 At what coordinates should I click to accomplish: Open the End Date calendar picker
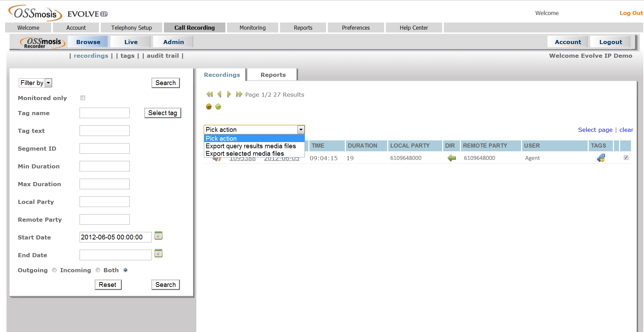(x=158, y=253)
